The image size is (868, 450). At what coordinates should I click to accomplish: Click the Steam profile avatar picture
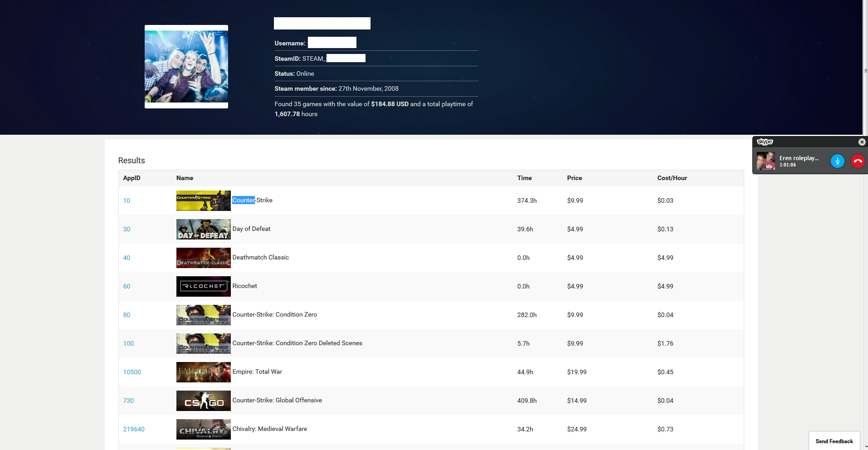[186, 67]
